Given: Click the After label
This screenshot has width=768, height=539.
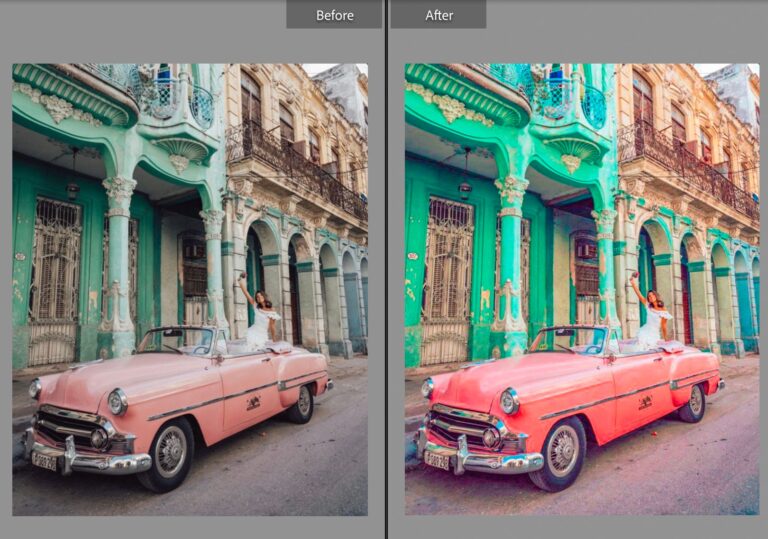Looking at the screenshot, I should click(x=438, y=15).
